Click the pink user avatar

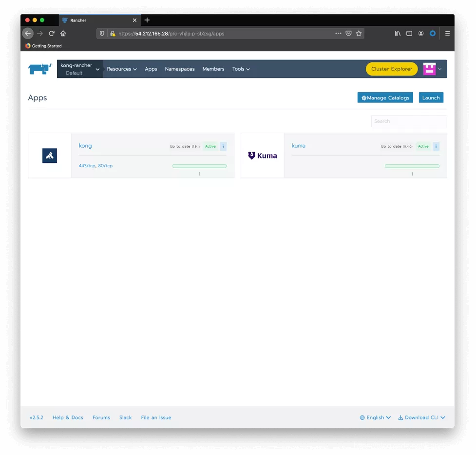[430, 69]
